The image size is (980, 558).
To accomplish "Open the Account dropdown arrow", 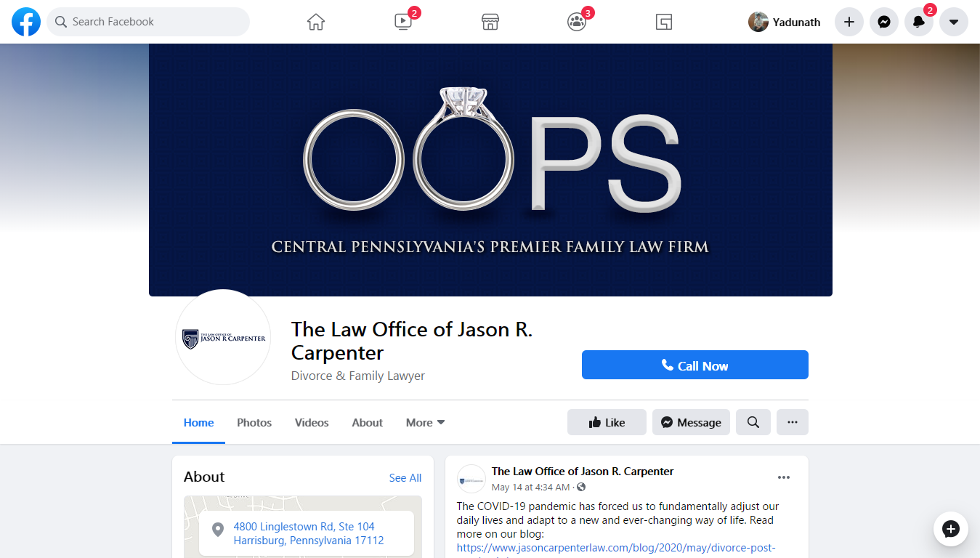I will coord(954,22).
